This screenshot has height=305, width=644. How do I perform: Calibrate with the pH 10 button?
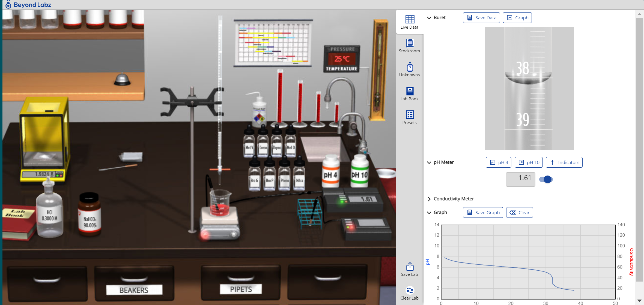tap(528, 162)
